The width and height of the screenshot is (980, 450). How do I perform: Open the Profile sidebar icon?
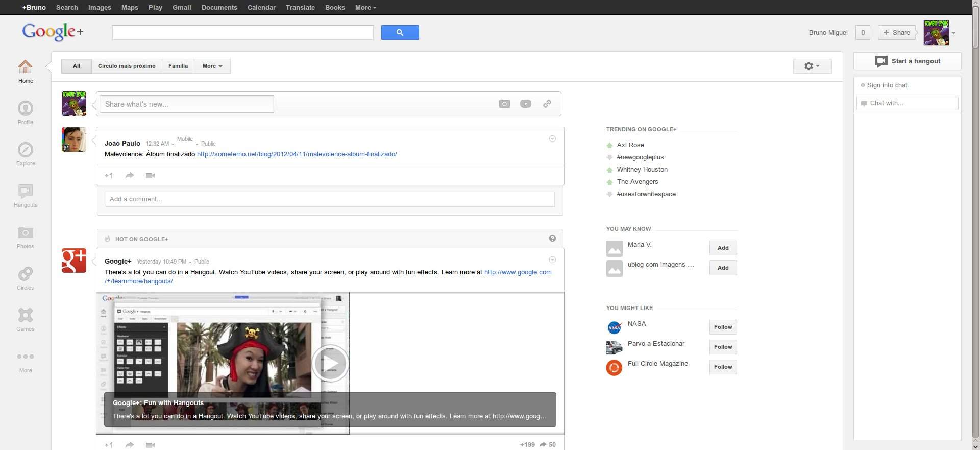click(25, 108)
